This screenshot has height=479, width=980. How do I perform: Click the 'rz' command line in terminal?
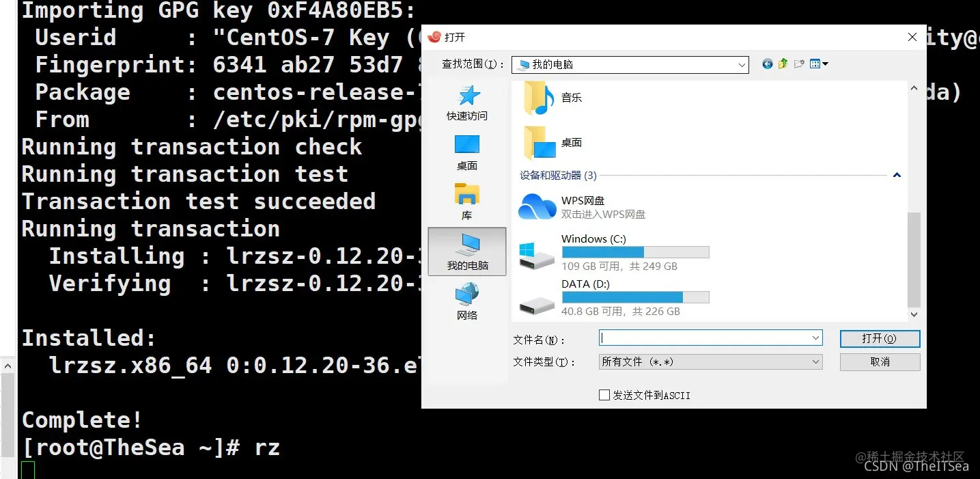click(x=151, y=448)
